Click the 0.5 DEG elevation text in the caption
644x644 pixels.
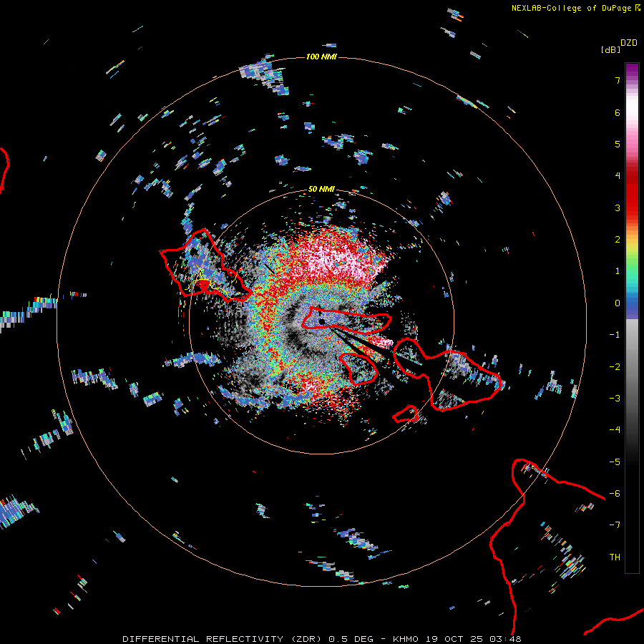pos(351,639)
